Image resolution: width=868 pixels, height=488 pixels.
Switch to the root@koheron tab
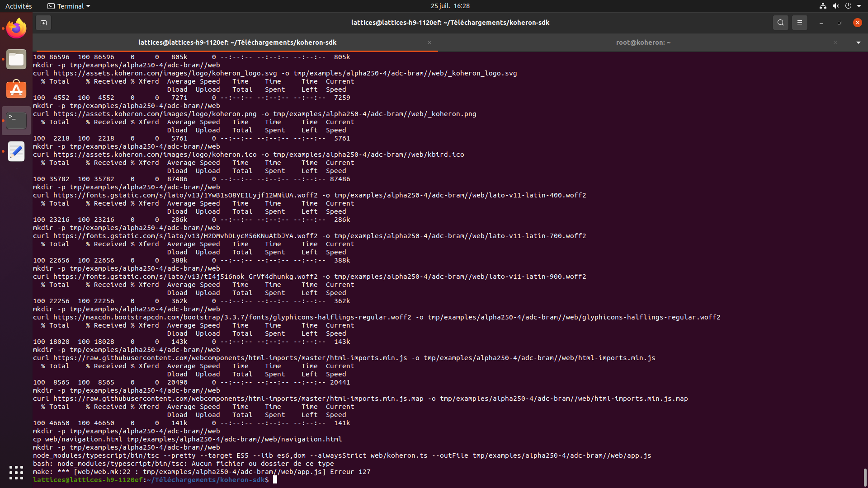pos(643,42)
